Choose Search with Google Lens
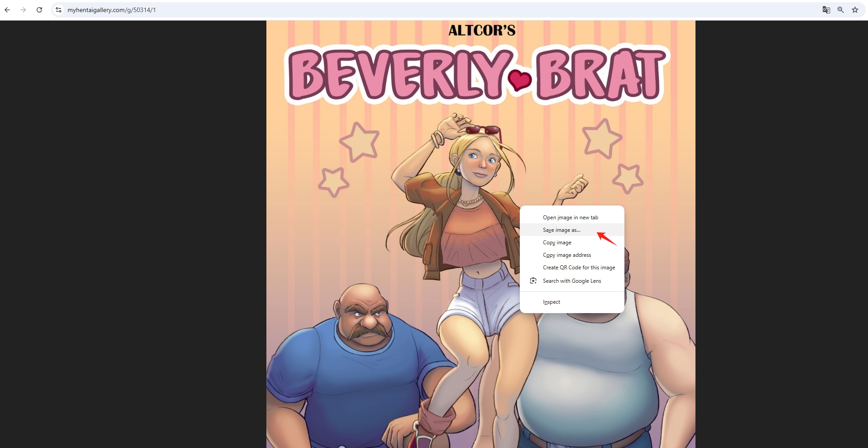868x448 pixels. coord(572,281)
